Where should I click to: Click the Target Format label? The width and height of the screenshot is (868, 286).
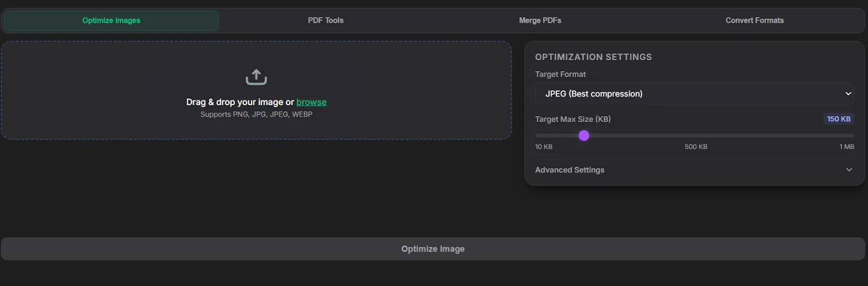(x=560, y=74)
